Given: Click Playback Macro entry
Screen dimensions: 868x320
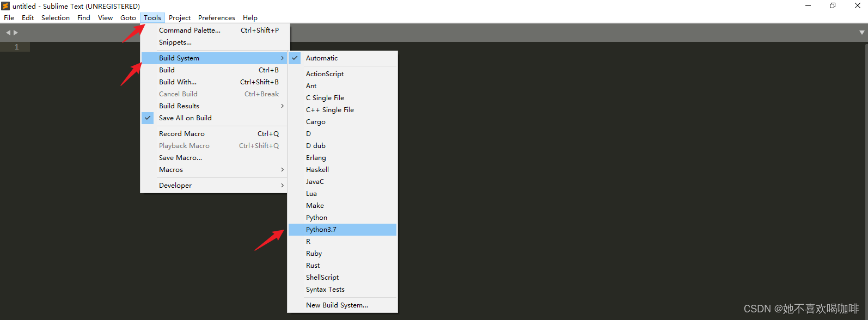Looking at the screenshot, I should [215, 145].
